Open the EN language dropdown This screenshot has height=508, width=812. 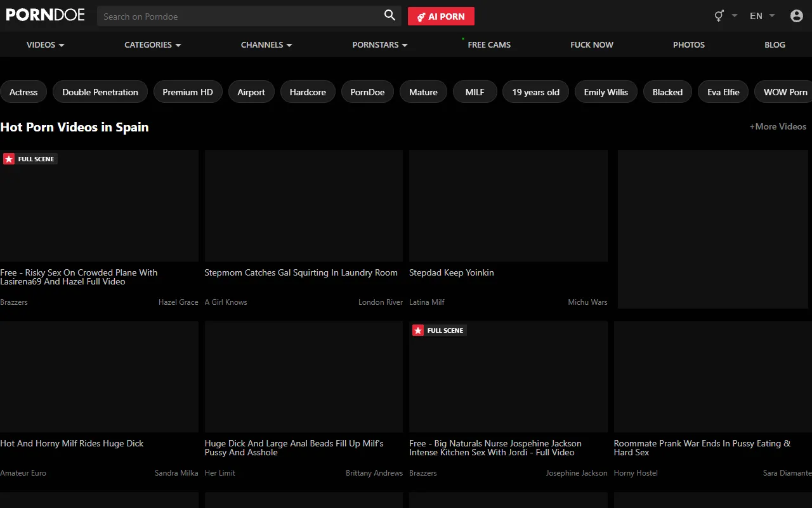(x=763, y=16)
